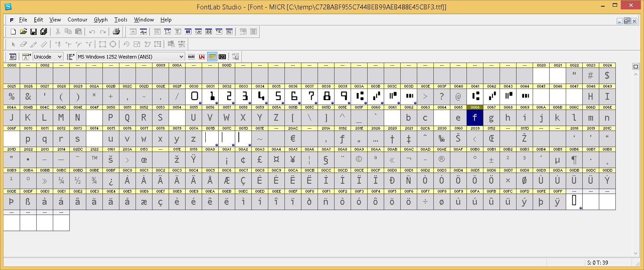Select the glyph cell for digit 8
Viewport: 644px width, 270px height.
326,97
